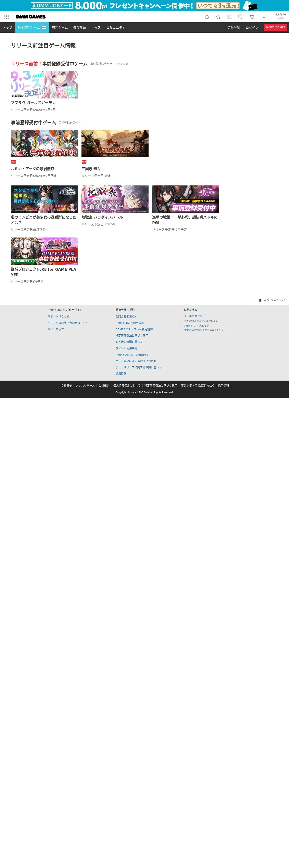
Task: Select the 基本無料ゲーム tab
Action: click(32, 28)
